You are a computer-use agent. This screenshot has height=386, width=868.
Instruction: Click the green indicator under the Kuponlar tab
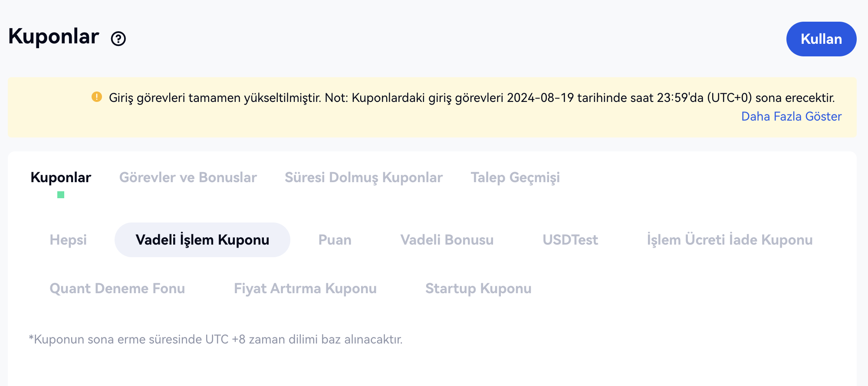[61, 195]
